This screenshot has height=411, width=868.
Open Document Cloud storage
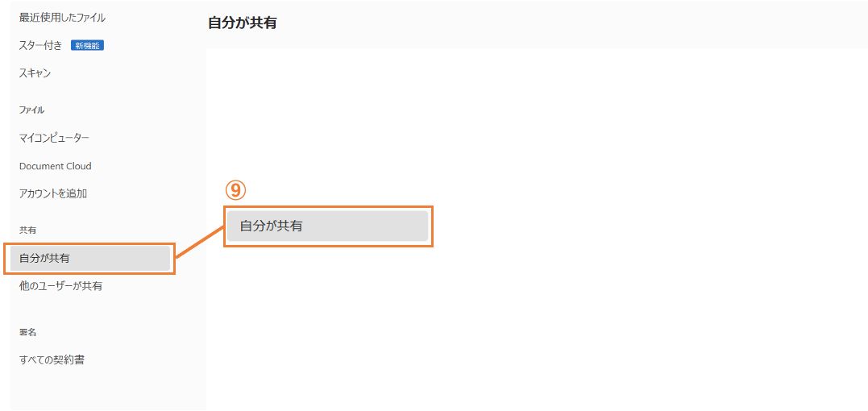click(55, 166)
